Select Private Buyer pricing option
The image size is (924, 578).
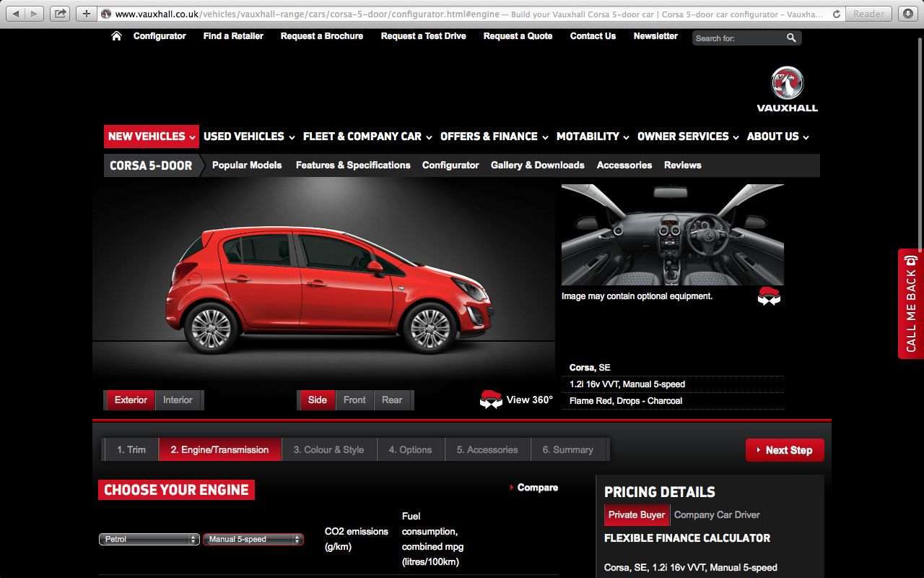coord(637,515)
